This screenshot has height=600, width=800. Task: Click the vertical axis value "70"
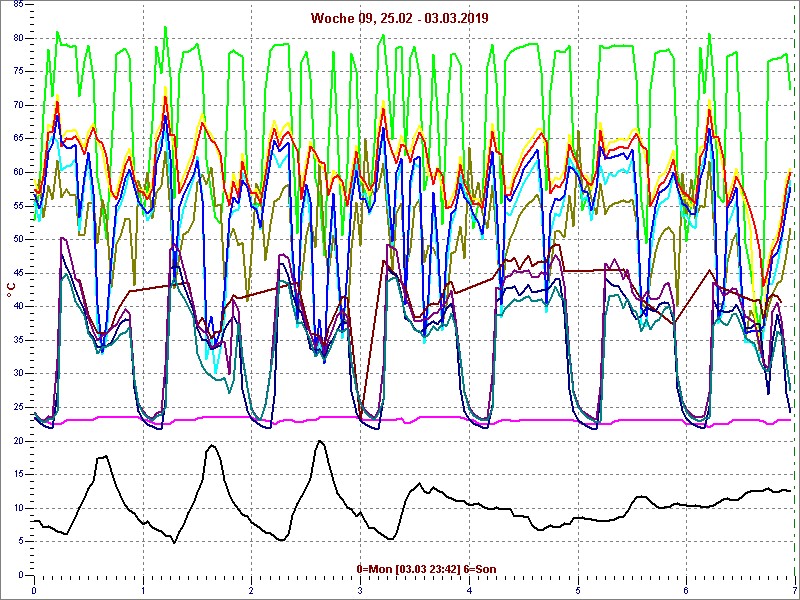tap(18, 105)
